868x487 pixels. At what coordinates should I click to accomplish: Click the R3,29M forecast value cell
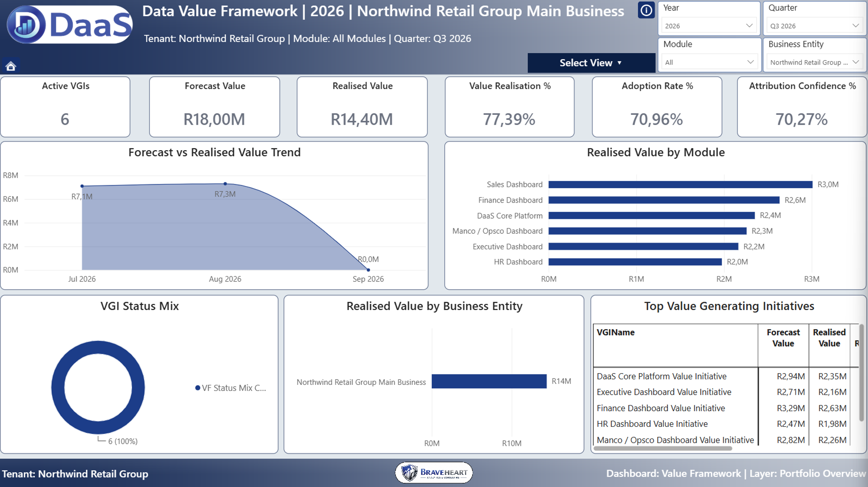(791, 408)
